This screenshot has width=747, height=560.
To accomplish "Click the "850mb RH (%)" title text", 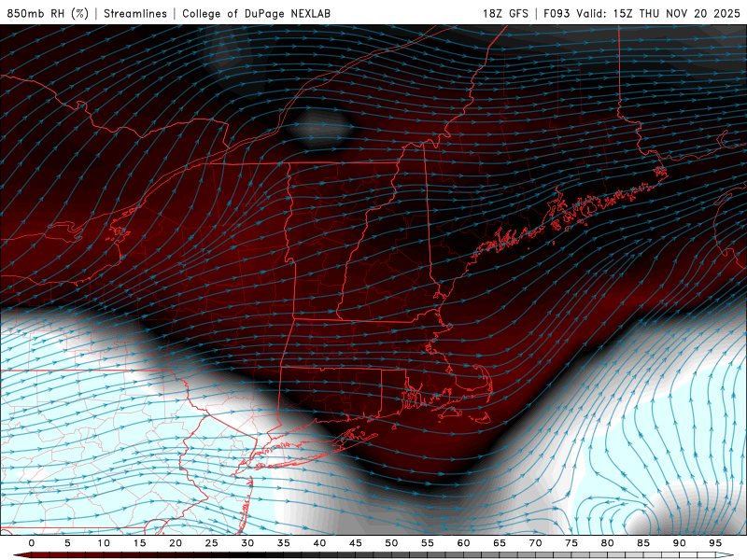I will click(48, 13).
